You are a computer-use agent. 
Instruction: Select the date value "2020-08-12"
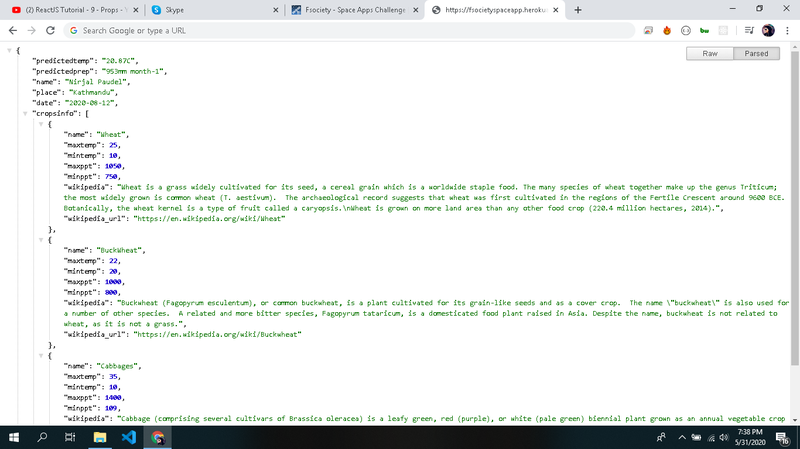[91, 103]
